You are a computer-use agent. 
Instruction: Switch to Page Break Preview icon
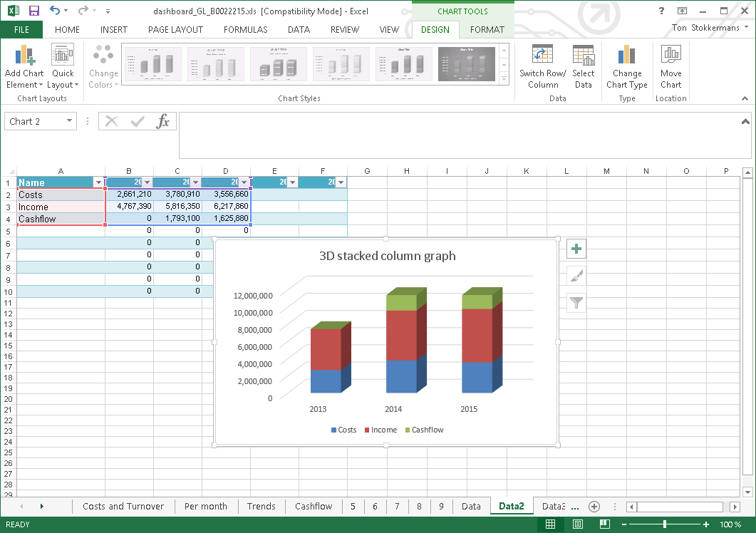(605, 524)
